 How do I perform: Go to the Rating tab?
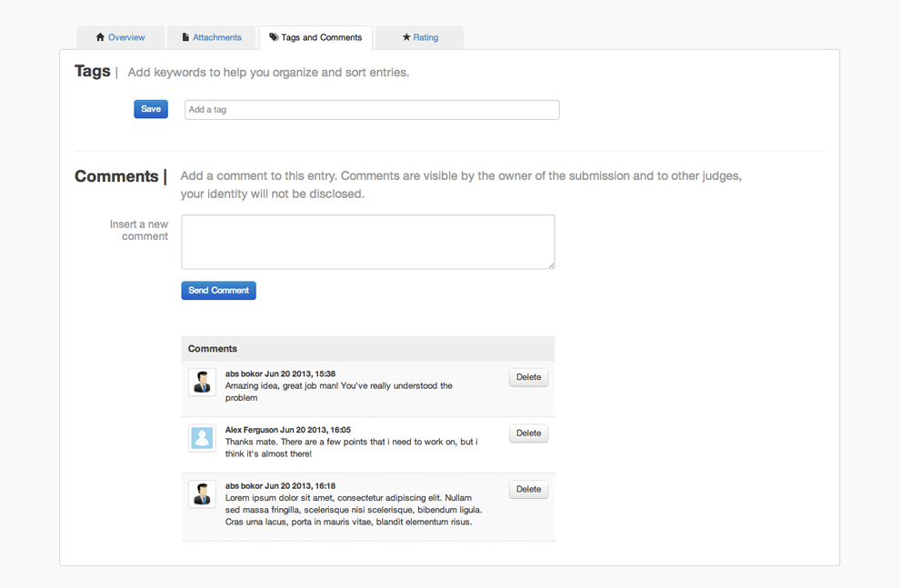coord(420,37)
